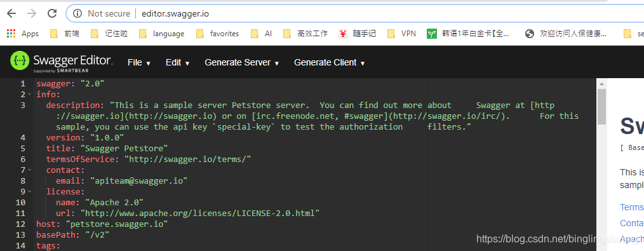Click the basePath "/v2" line
The width and height of the screenshot is (644, 251).
pyautogui.click(x=72, y=235)
